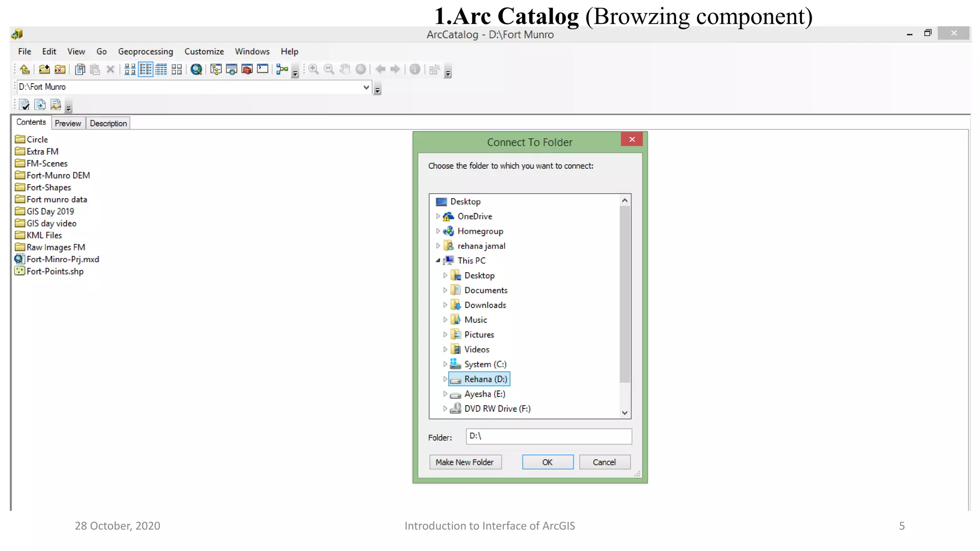Open the Edit menu

[x=49, y=52]
